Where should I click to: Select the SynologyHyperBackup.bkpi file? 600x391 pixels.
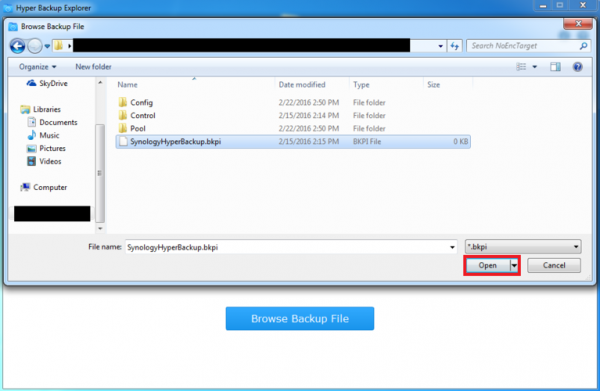point(293,142)
